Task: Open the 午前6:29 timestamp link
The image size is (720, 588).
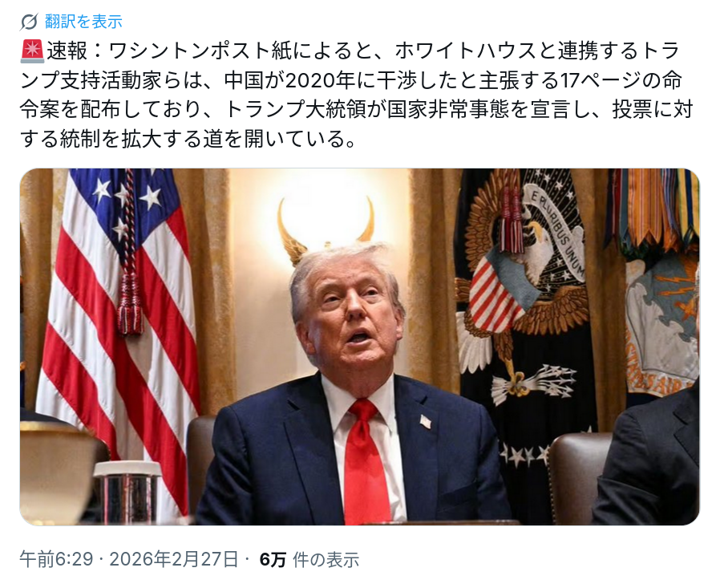Action: pyautogui.click(x=56, y=559)
